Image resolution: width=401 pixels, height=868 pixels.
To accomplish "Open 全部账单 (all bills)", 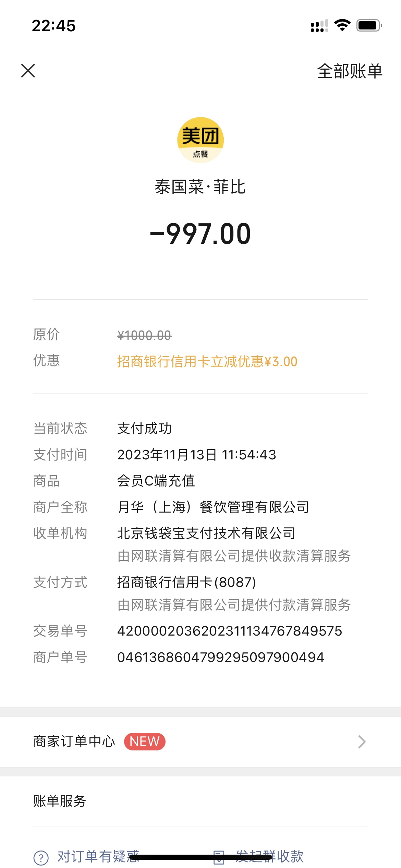I will click(x=350, y=71).
